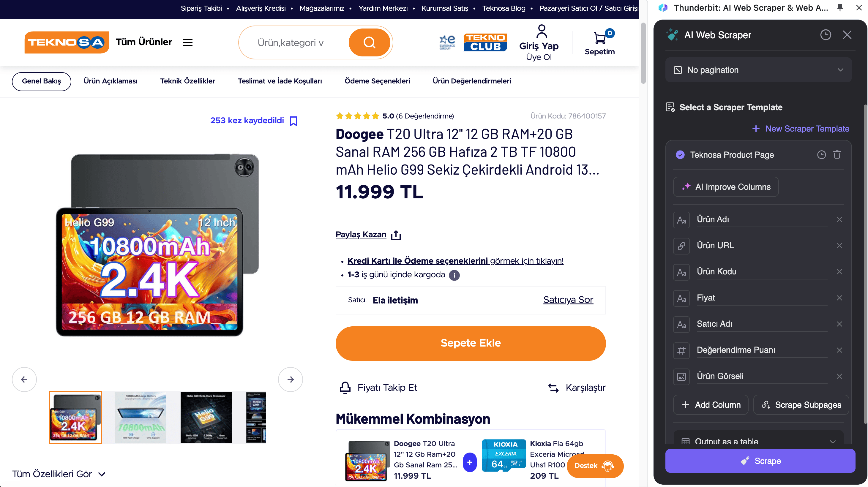The width and height of the screenshot is (868, 487).
Task: Click the delivery info icon
Action: pos(454,275)
